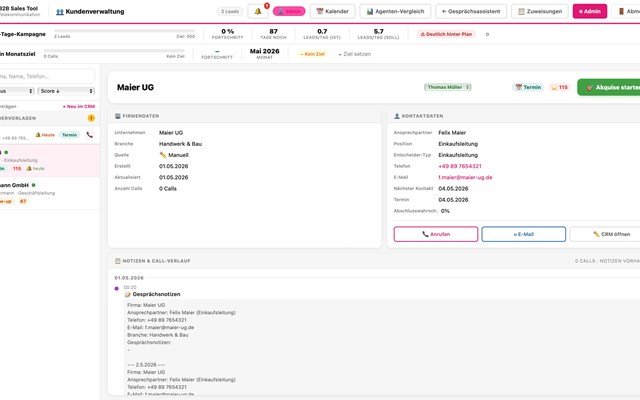The height and width of the screenshot is (400, 640).
Task: Click the chart icon in Agenten-Vergleich
Action: point(370,11)
